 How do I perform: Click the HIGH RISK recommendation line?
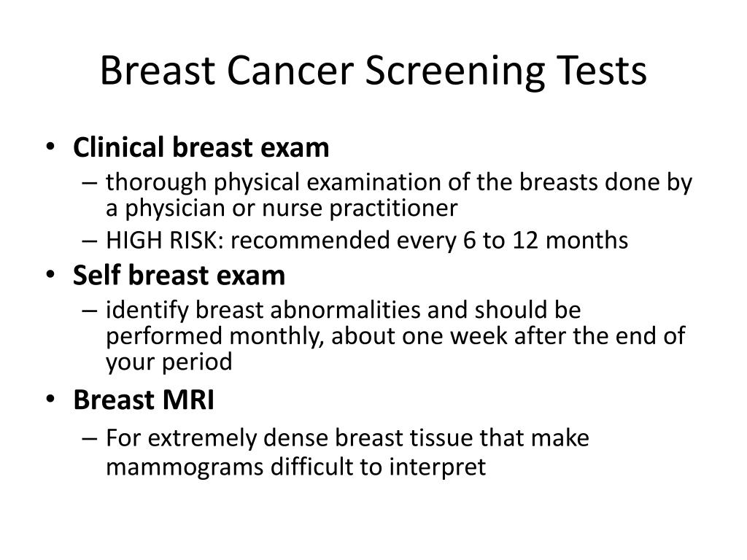click(x=367, y=240)
